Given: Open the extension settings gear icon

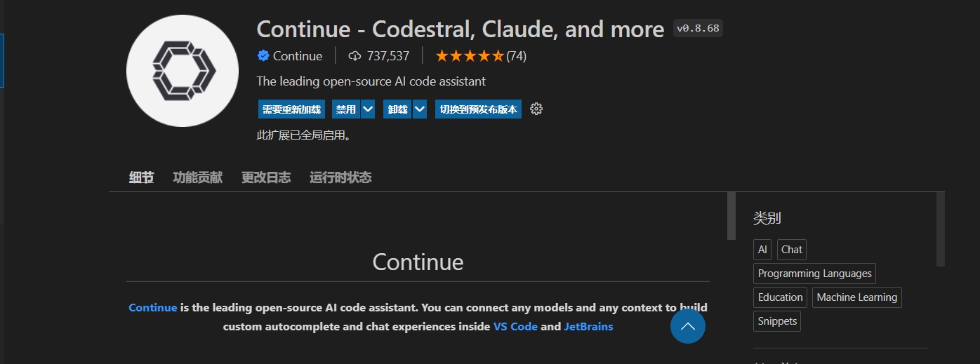Looking at the screenshot, I should (x=536, y=109).
